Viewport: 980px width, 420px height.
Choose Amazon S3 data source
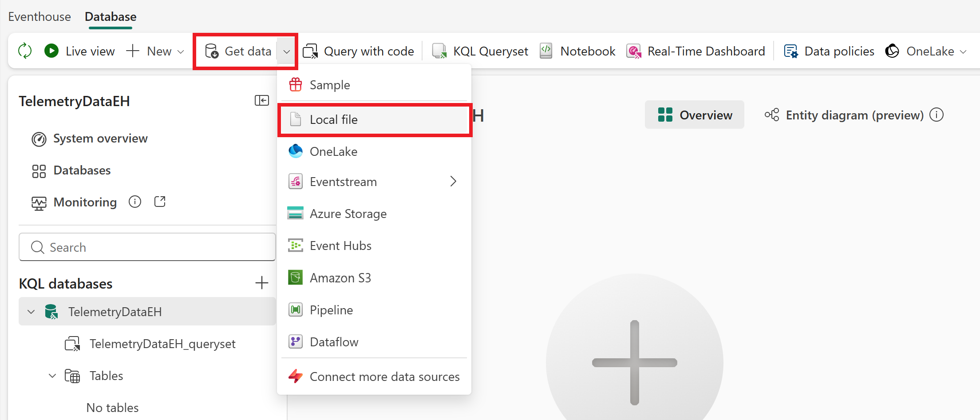pos(374,277)
